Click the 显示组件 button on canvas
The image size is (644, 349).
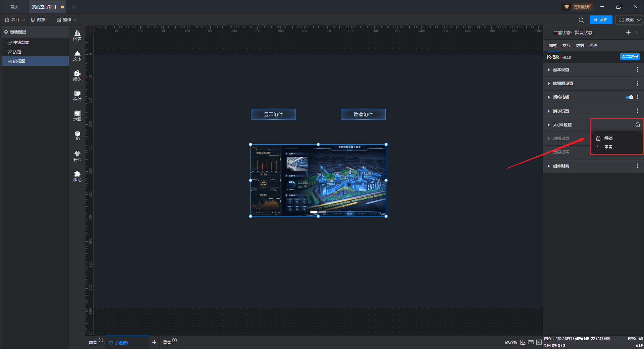tap(273, 114)
